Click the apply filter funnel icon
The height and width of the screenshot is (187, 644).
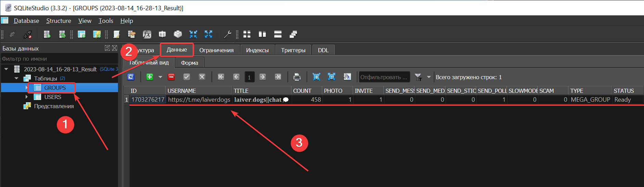coord(418,77)
